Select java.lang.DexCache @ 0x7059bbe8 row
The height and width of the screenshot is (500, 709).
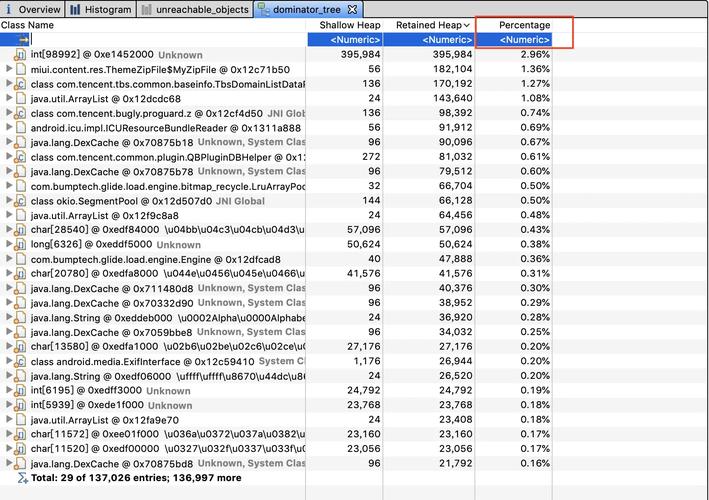coord(276,332)
